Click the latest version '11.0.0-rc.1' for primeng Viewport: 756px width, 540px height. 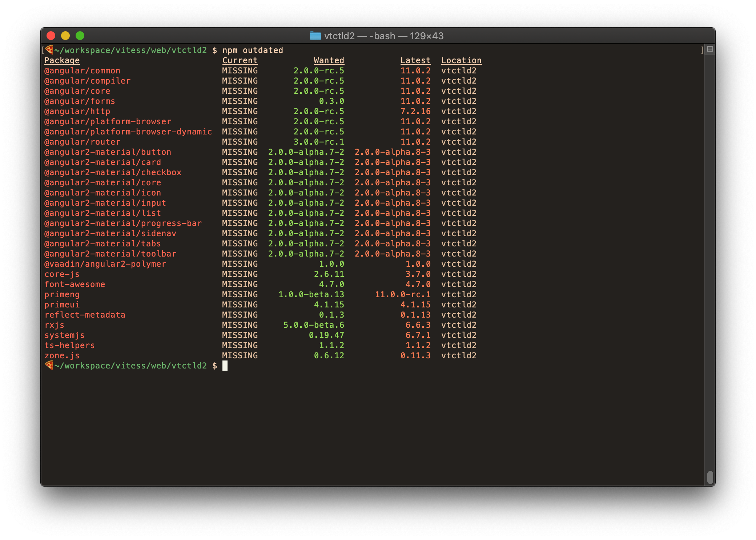click(403, 294)
